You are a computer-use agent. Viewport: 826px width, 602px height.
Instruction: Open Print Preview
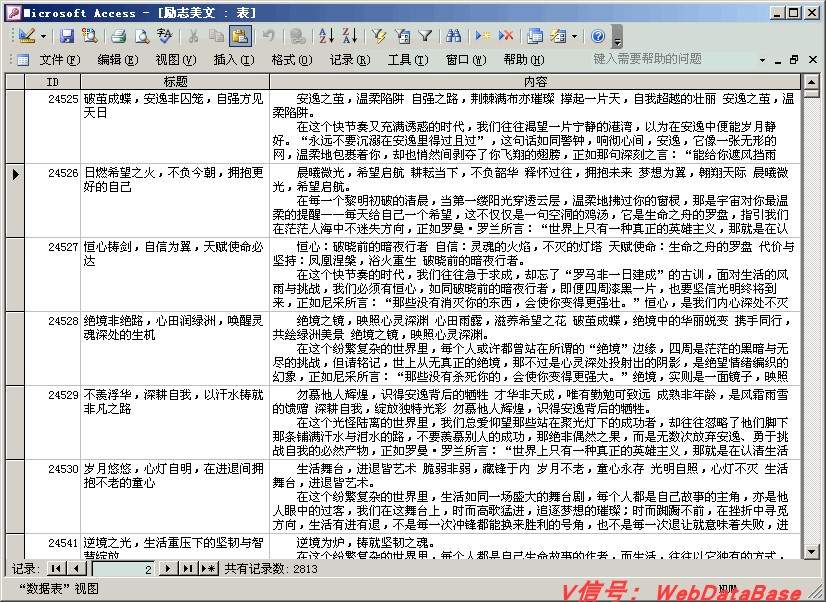pyautogui.click(x=142, y=36)
